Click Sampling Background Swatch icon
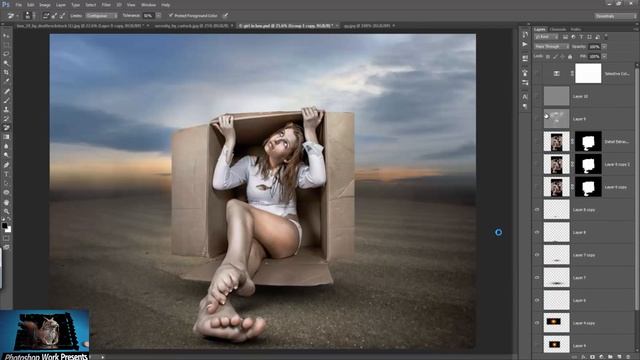 (62, 16)
